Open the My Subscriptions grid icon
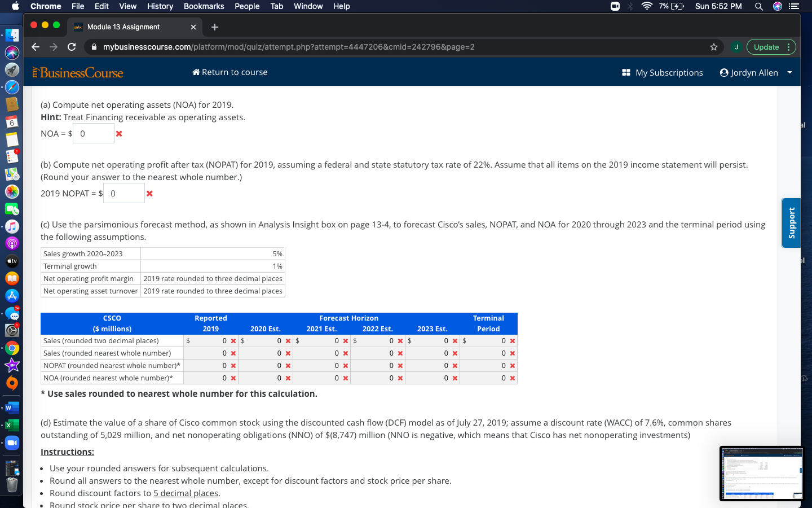812x508 pixels. pyautogui.click(x=626, y=72)
